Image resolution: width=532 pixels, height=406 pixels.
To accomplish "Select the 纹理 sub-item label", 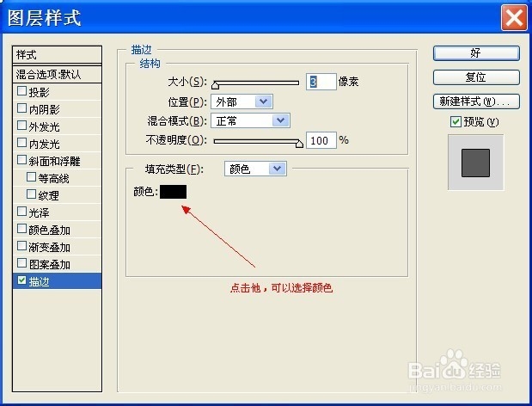I will 48,195.
